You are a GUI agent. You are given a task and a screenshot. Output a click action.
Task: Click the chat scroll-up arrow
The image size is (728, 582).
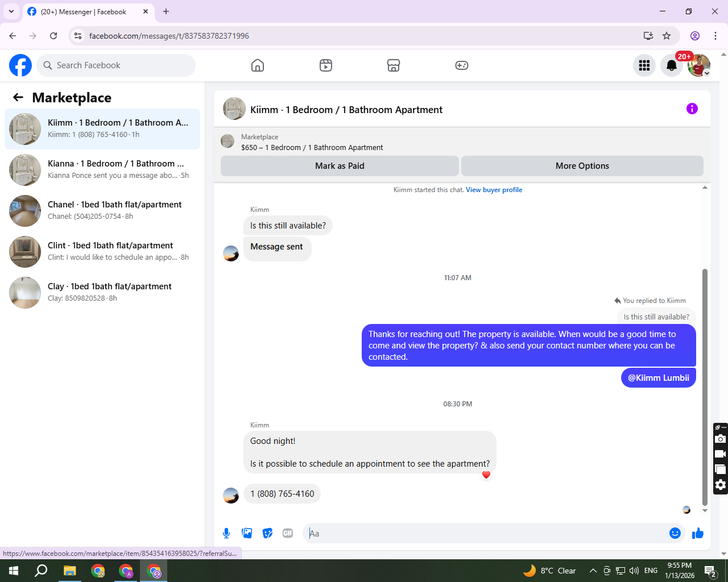point(705,188)
